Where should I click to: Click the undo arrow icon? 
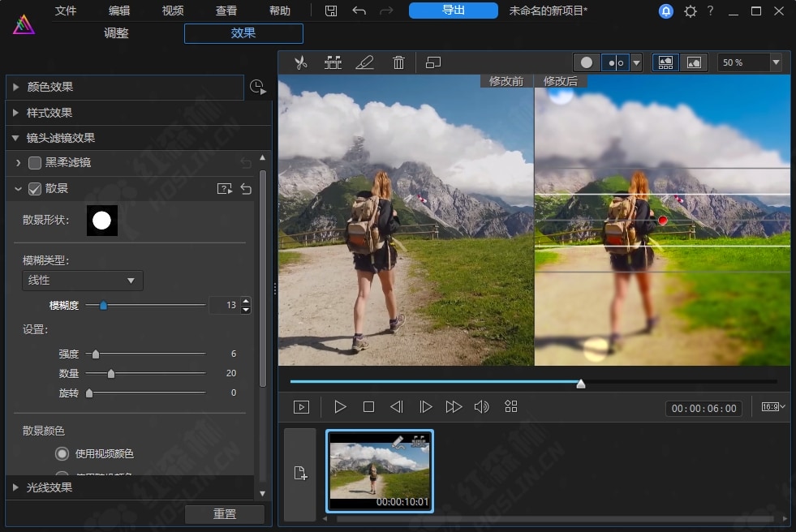[x=359, y=11]
